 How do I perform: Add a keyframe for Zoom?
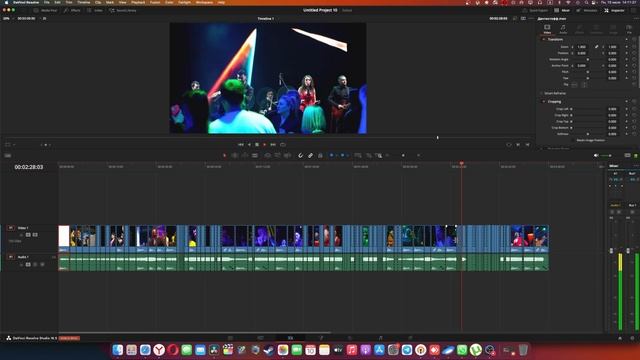[627, 47]
